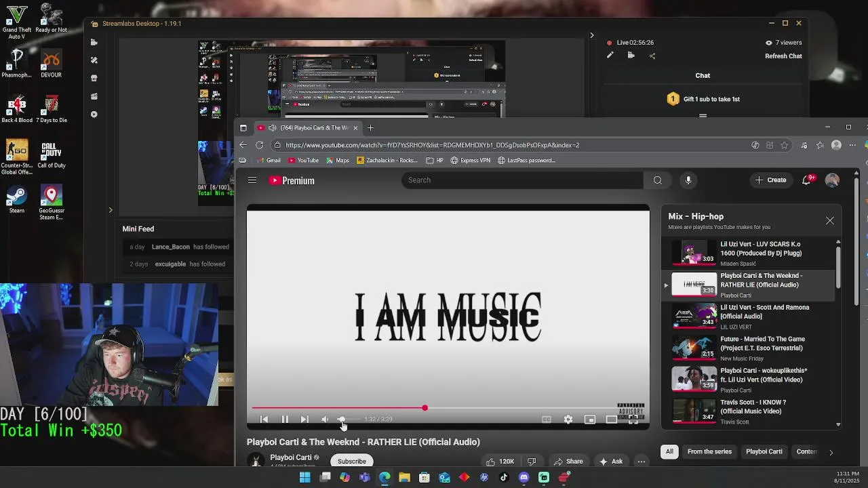Open more actions three-dot menu
Image resolution: width=868 pixels, height=488 pixels.
(641, 462)
